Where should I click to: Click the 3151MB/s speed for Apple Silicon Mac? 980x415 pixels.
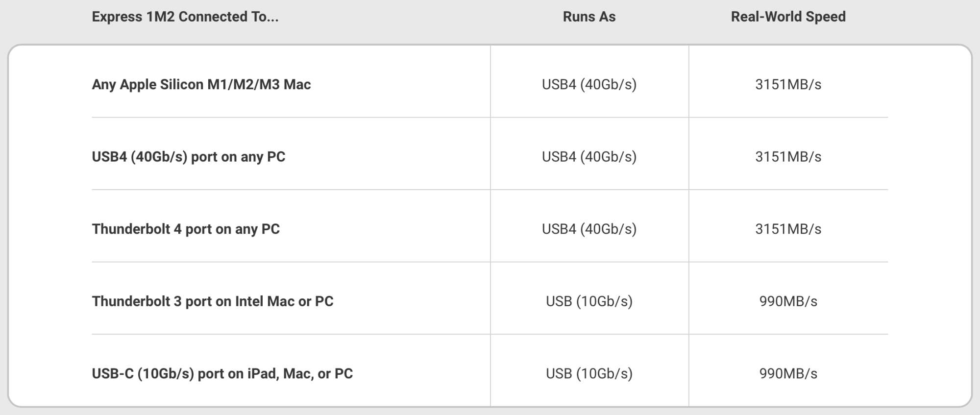click(788, 84)
